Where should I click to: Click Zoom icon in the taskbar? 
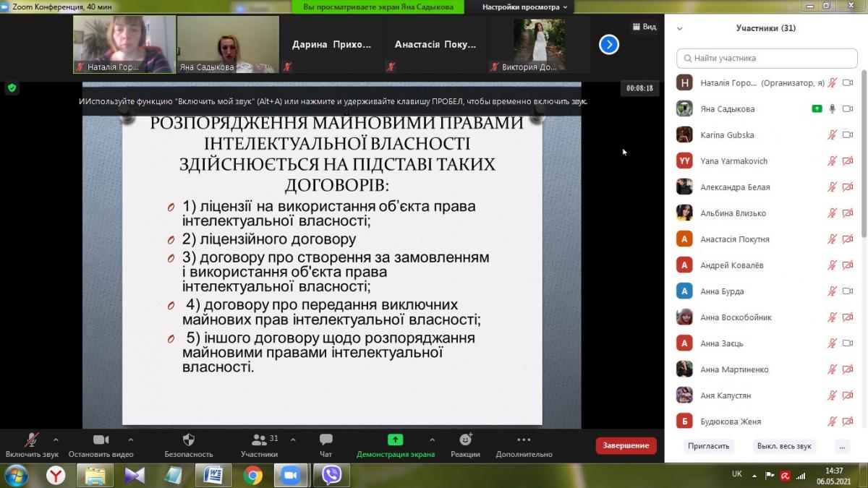pyautogui.click(x=292, y=475)
